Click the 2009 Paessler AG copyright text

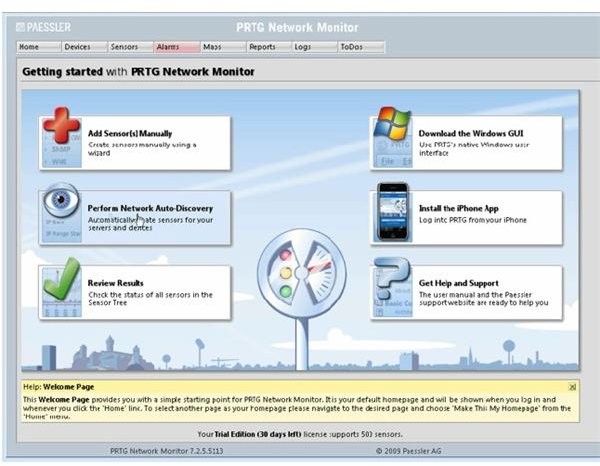408,451
